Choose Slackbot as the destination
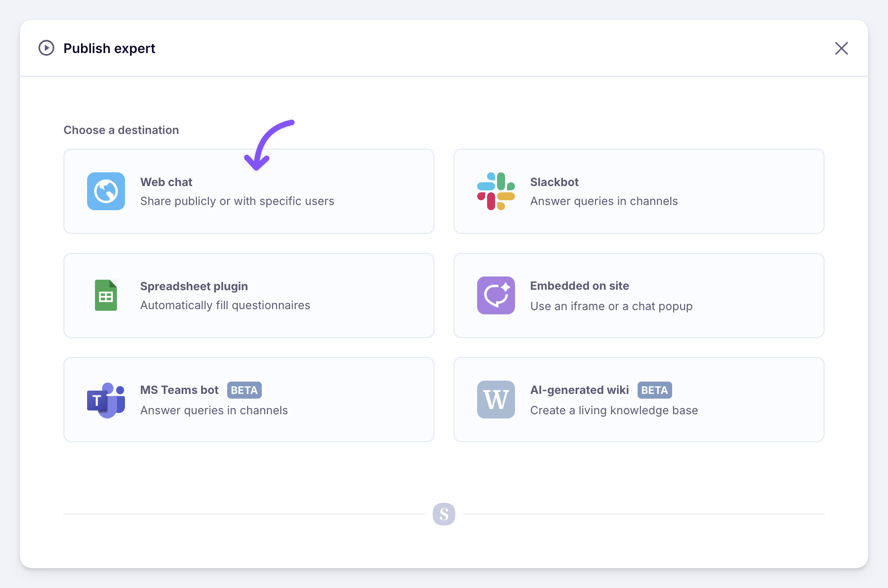Screen dimensions: 888x588 554,182
